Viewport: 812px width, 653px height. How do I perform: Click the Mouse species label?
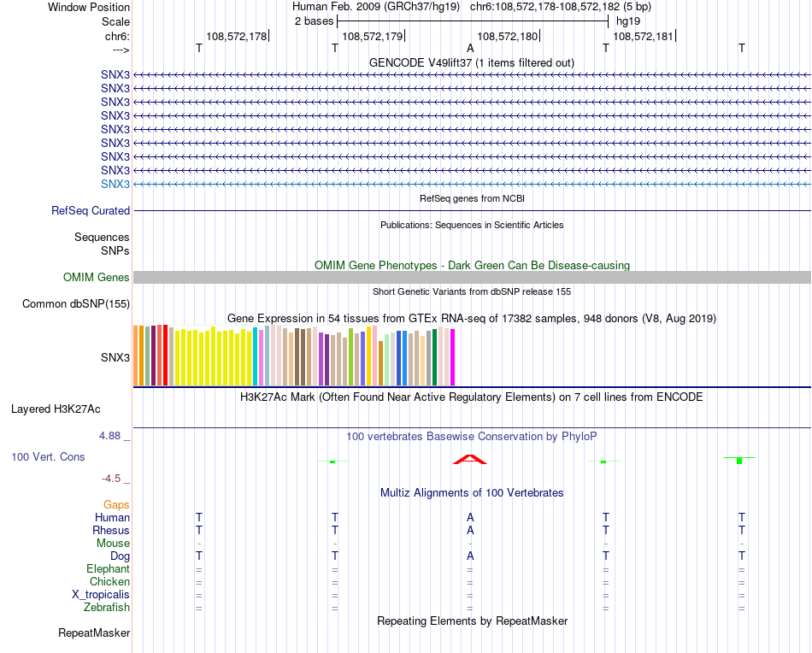[x=113, y=544]
